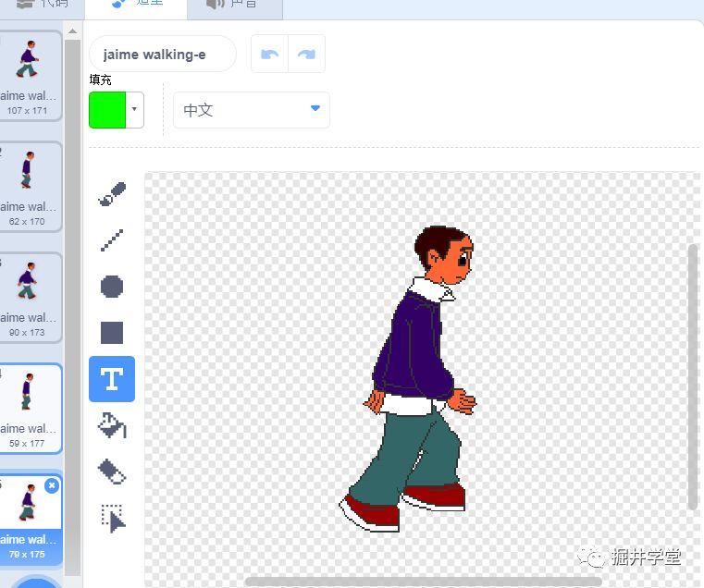This screenshot has width=704, height=588.
Task: Expand the fill color dropdown arrow
Action: [134, 109]
